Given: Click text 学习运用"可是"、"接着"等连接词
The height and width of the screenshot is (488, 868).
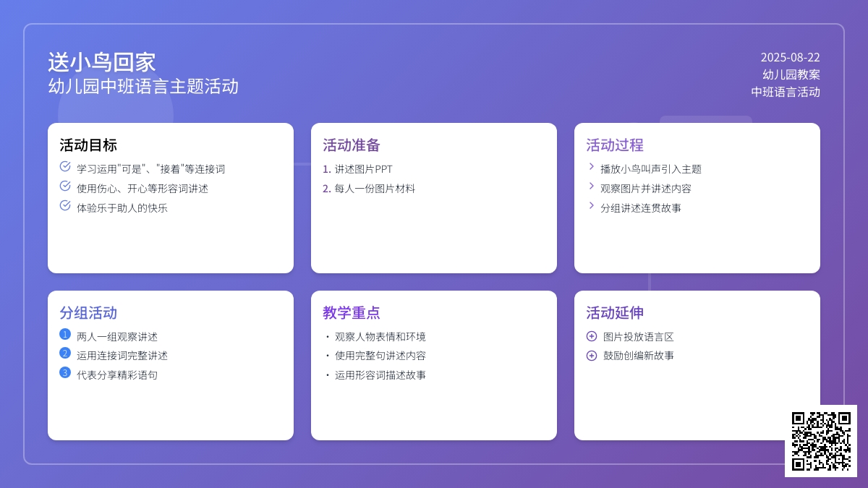Looking at the screenshot, I should coord(151,169).
